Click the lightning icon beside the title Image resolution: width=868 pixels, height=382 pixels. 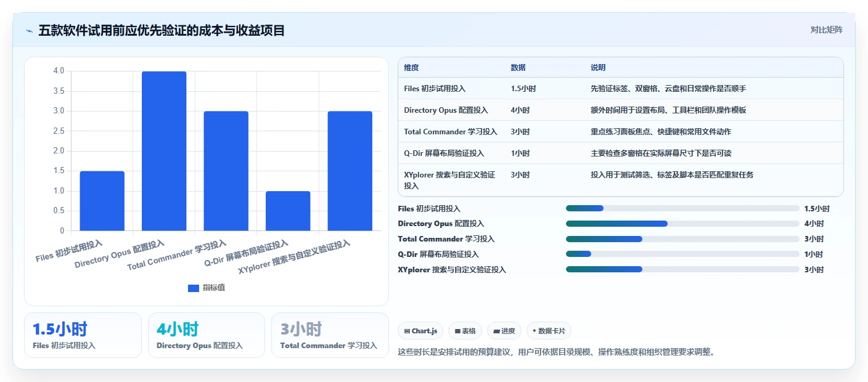tap(29, 31)
